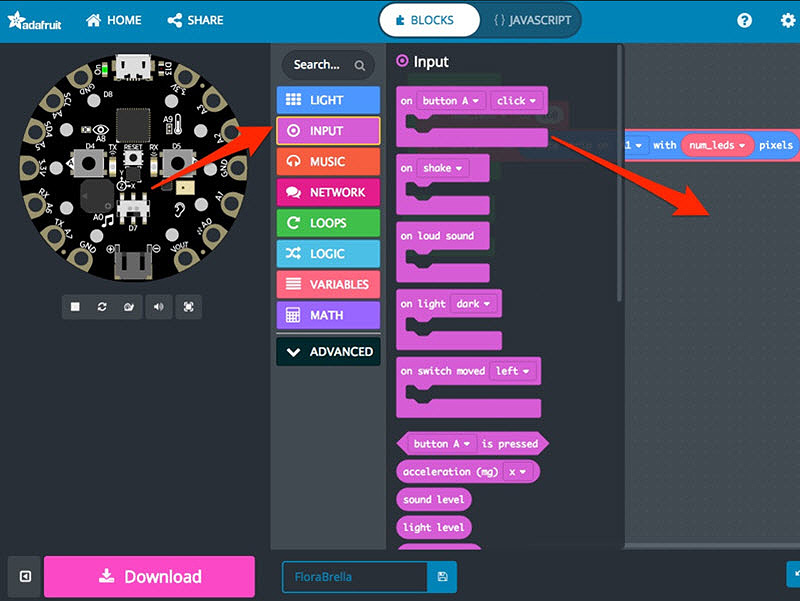This screenshot has width=800, height=601.
Task: Open the MATH blocks category
Action: 328,315
